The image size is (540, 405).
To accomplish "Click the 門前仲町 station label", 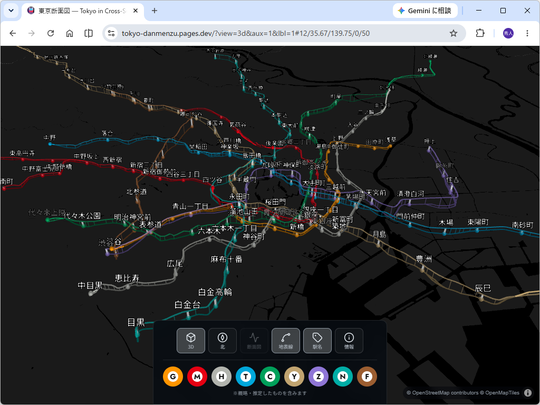I will pos(410,216).
